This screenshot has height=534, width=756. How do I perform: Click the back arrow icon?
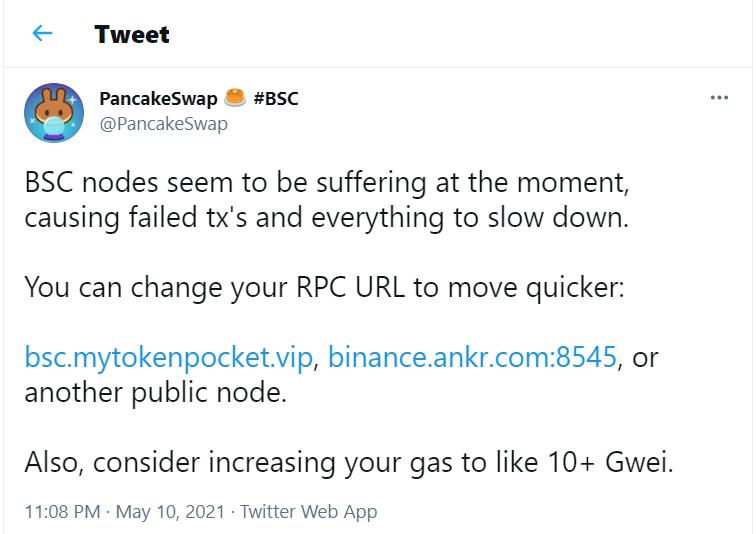42,34
